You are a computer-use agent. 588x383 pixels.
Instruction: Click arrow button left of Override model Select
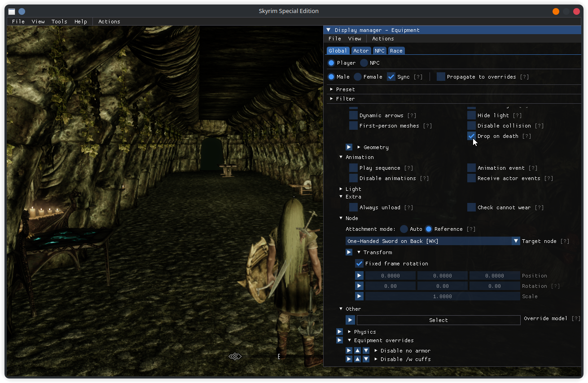[x=350, y=320]
